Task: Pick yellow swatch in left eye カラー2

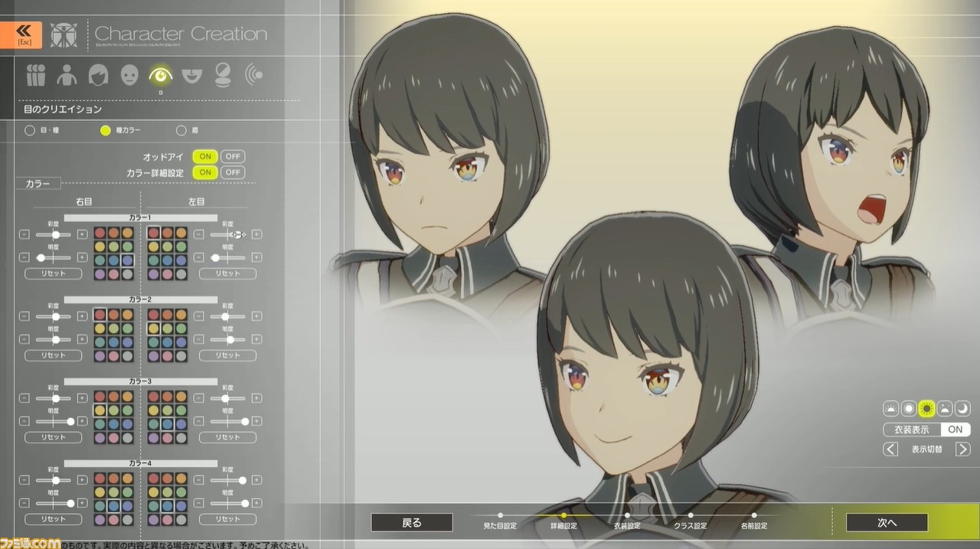Action: tap(153, 328)
